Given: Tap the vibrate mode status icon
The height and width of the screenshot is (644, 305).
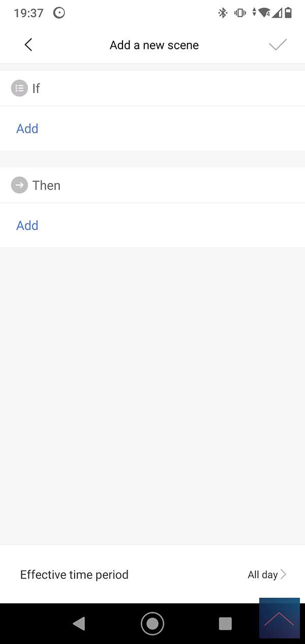Looking at the screenshot, I should pos(239,13).
